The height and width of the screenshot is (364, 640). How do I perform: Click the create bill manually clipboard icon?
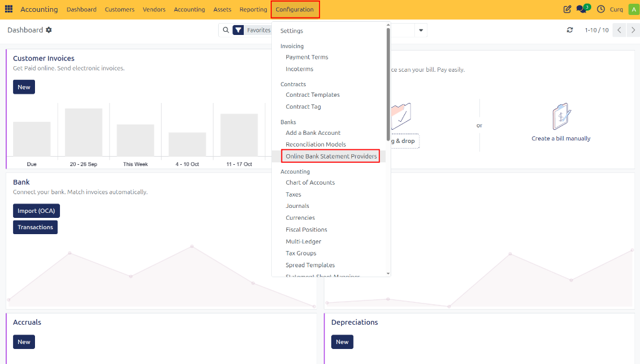coord(561,116)
